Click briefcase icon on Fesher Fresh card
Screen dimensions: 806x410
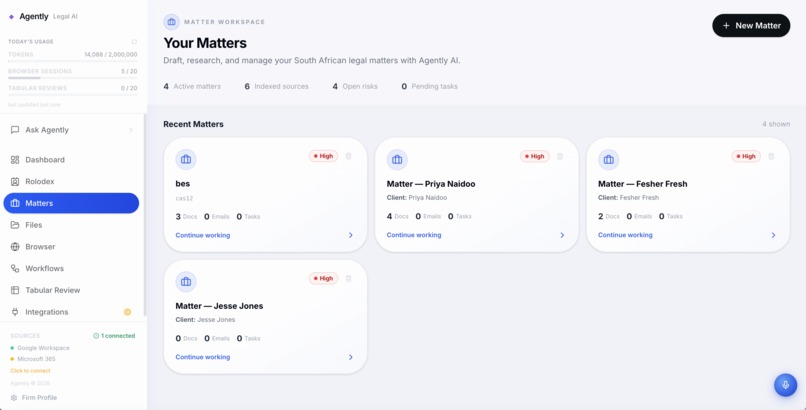pos(609,160)
